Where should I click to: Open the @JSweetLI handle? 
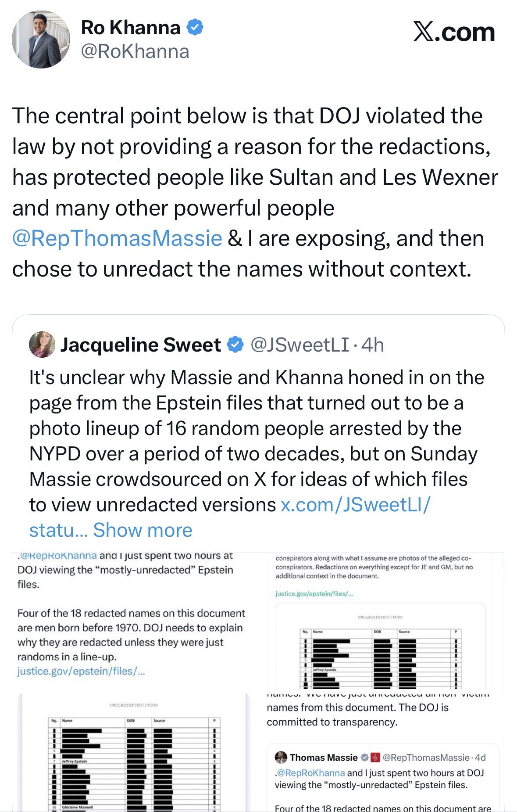[300, 345]
